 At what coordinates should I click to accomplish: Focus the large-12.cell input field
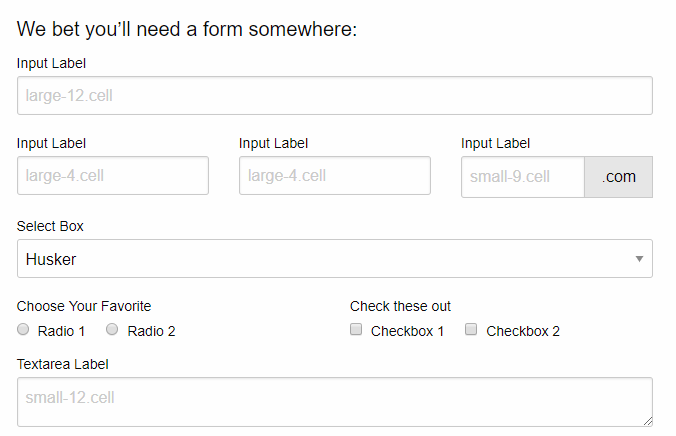(x=334, y=96)
